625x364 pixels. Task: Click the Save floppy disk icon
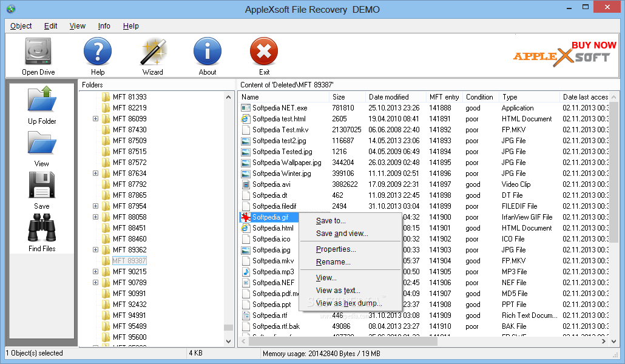pyautogui.click(x=42, y=185)
